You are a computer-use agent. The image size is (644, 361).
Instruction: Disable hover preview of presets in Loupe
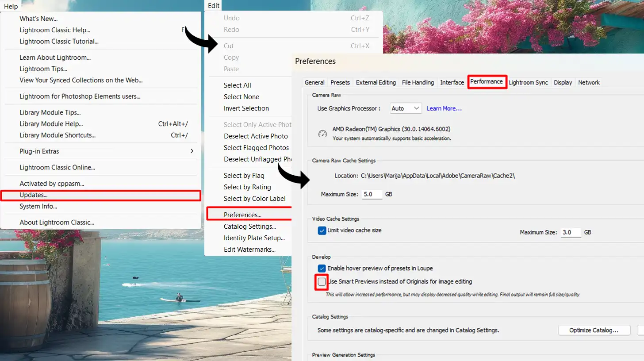322,269
